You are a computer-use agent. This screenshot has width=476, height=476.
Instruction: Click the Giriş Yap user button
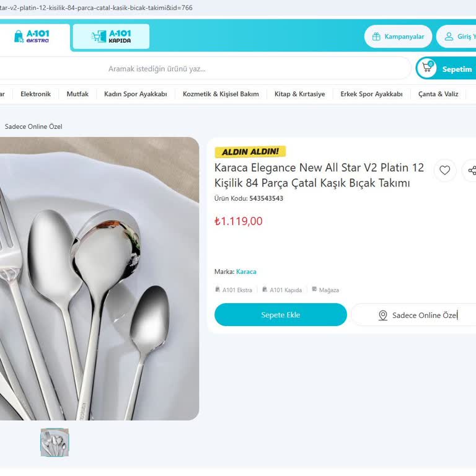click(459, 37)
